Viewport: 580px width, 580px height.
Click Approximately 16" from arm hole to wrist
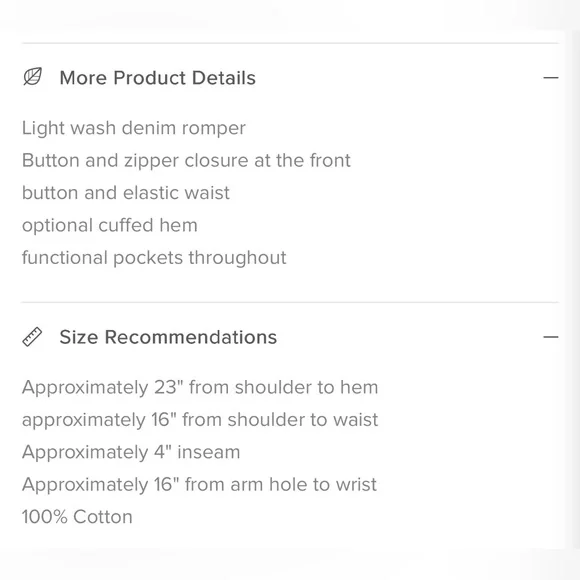click(x=199, y=485)
